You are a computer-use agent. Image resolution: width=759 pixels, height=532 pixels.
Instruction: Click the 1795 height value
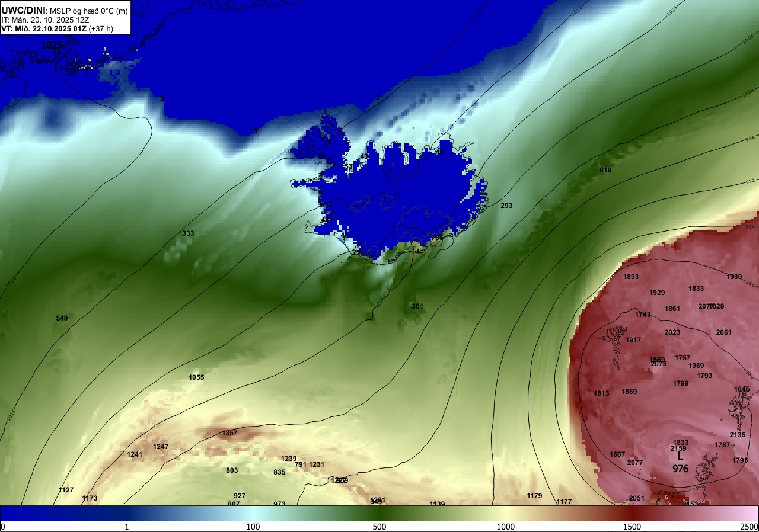click(x=740, y=460)
